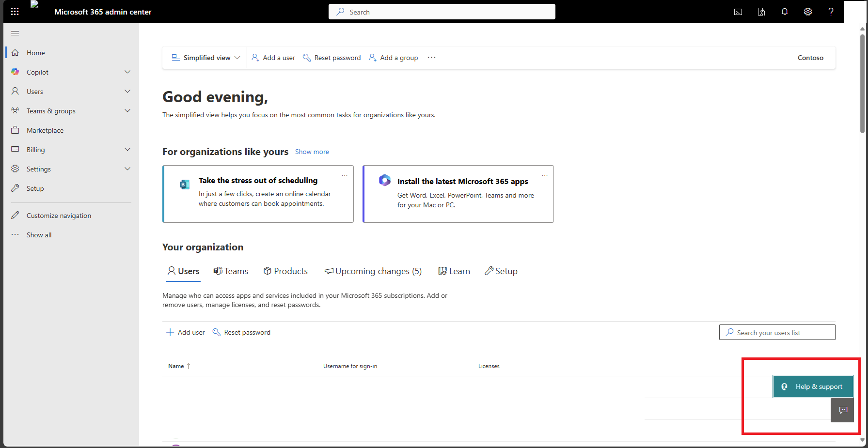Expand the Billing navigation section

click(x=127, y=150)
